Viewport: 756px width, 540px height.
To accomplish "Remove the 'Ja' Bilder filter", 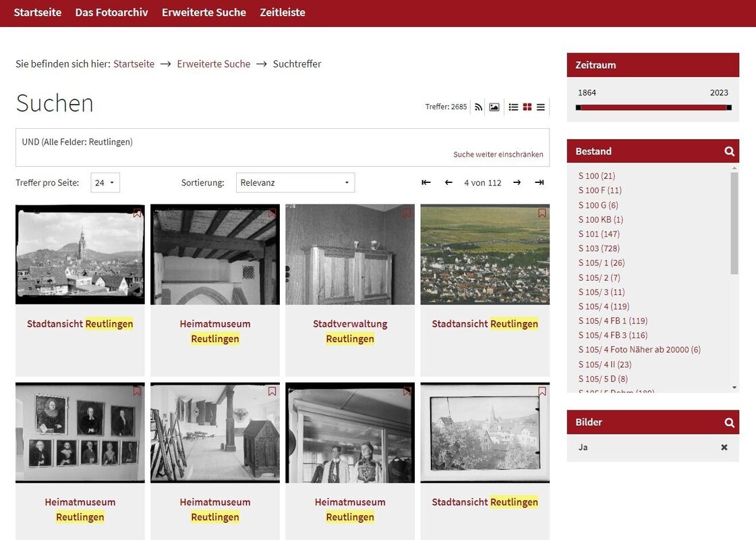I will [724, 447].
